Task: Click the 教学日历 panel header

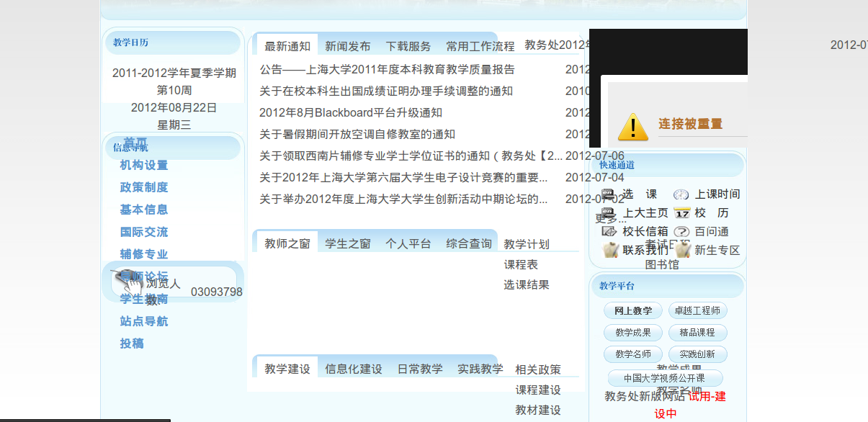Action: point(172,42)
